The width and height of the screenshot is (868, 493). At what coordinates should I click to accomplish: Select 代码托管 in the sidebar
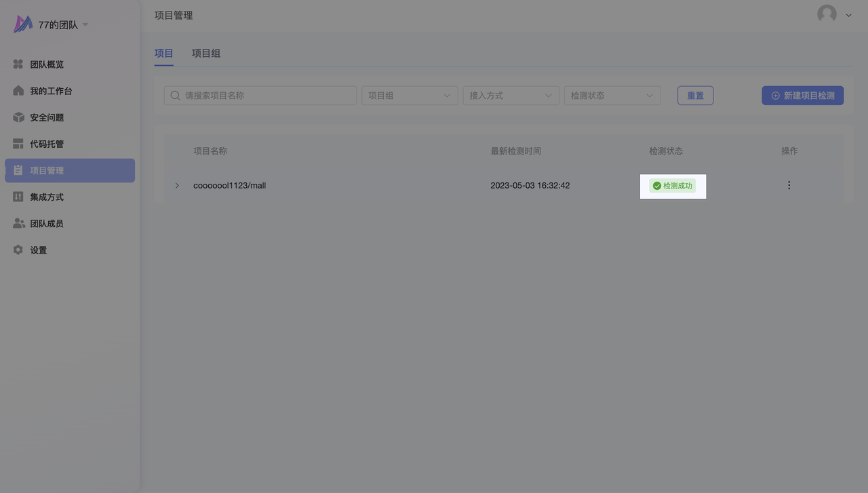point(47,144)
